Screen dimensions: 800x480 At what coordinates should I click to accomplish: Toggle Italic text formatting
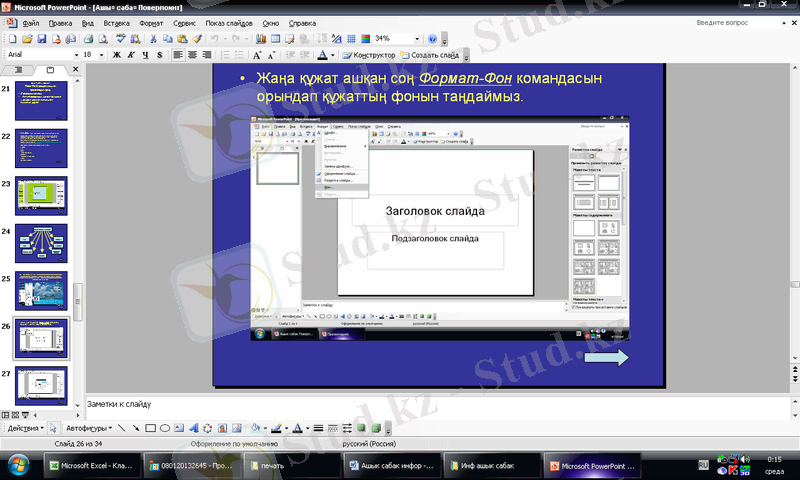[130, 55]
